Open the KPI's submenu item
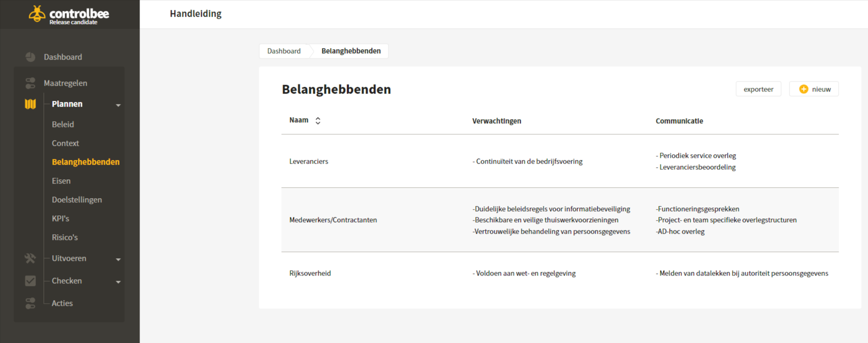Image resolution: width=868 pixels, height=343 pixels. pos(61,219)
